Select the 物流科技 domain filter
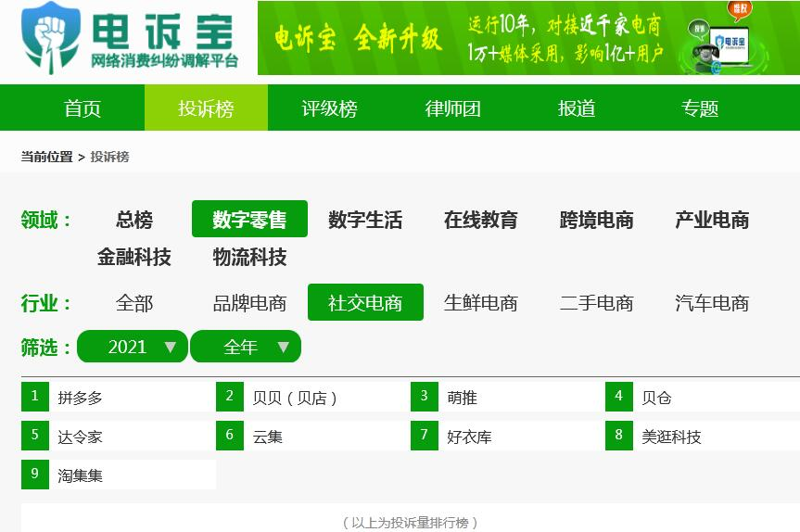This screenshot has height=532, width=800. point(249,257)
